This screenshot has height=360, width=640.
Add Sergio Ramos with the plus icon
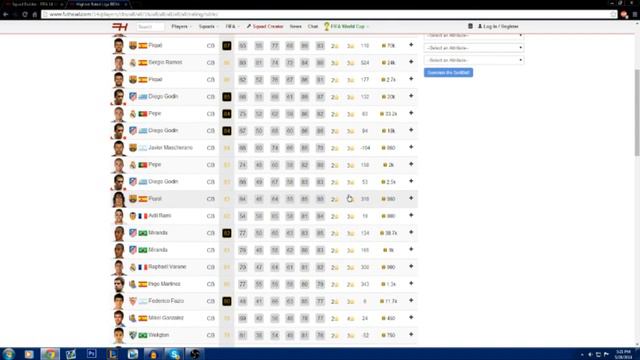[x=411, y=62]
